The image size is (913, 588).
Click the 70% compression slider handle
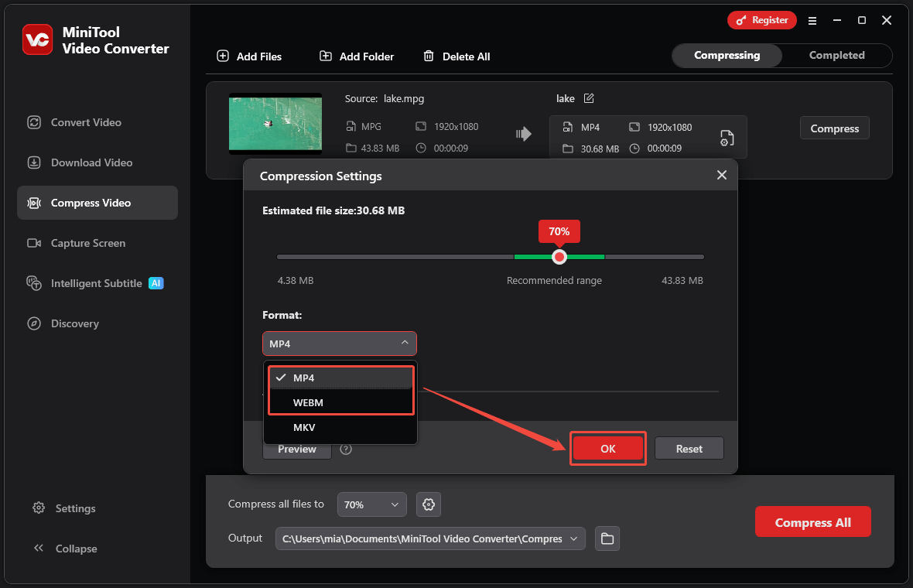coord(559,257)
